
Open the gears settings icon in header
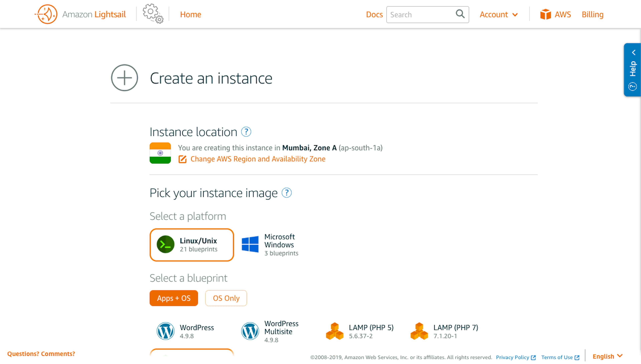coord(153,14)
